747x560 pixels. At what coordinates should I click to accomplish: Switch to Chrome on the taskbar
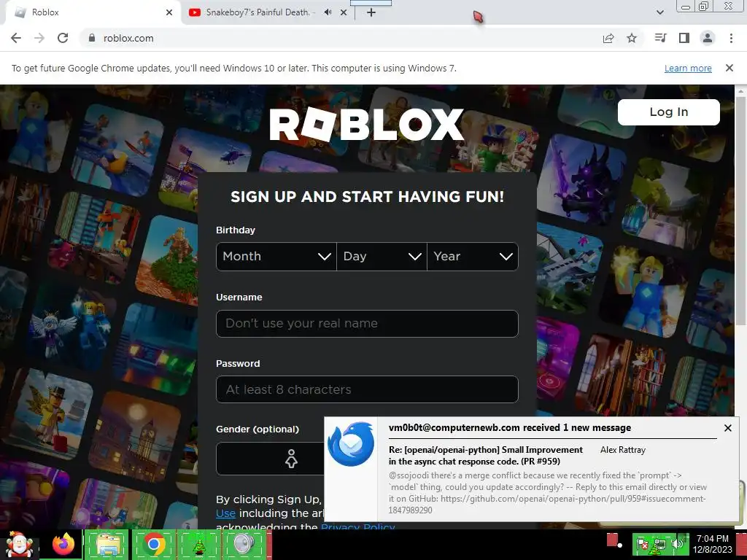tap(153, 545)
